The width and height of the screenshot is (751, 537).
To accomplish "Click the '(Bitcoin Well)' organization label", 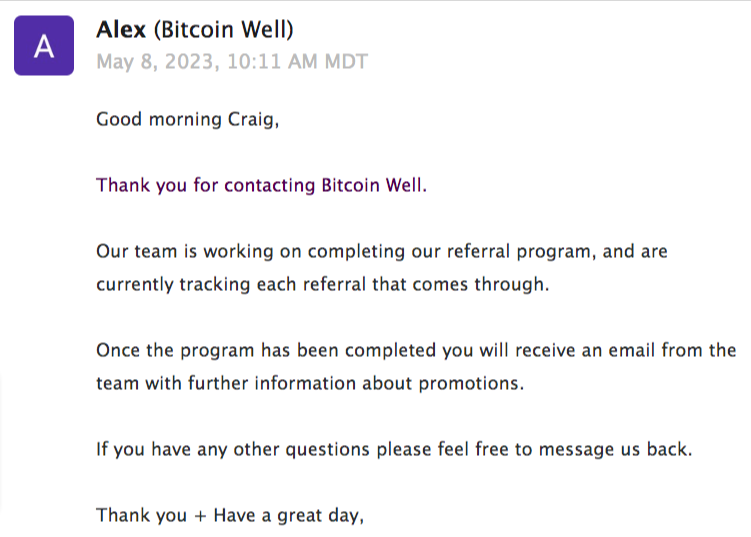I will click(223, 30).
